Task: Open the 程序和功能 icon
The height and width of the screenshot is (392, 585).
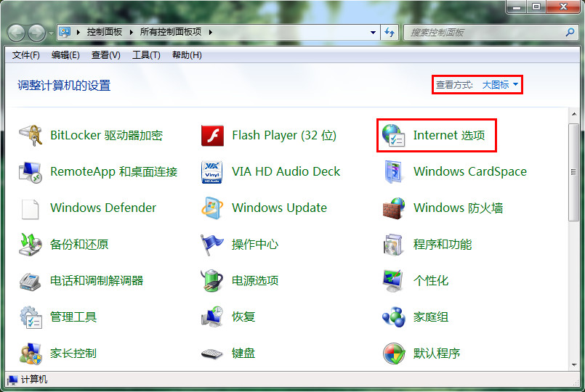Action: (394, 245)
